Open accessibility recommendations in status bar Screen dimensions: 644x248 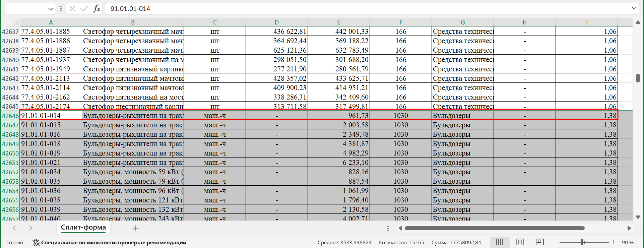pos(110,242)
